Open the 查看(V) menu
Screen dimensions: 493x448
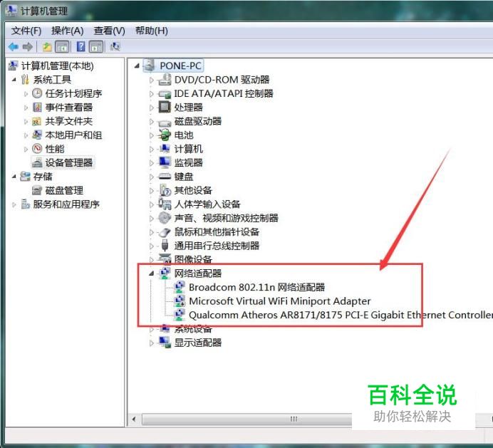coord(109,31)
